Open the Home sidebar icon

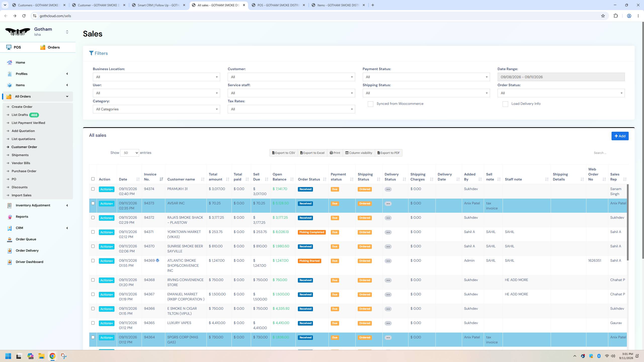coord(10,63)
